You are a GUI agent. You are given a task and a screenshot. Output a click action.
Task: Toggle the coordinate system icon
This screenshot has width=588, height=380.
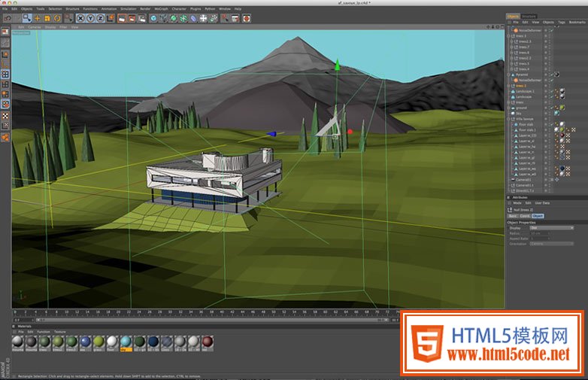111,18
